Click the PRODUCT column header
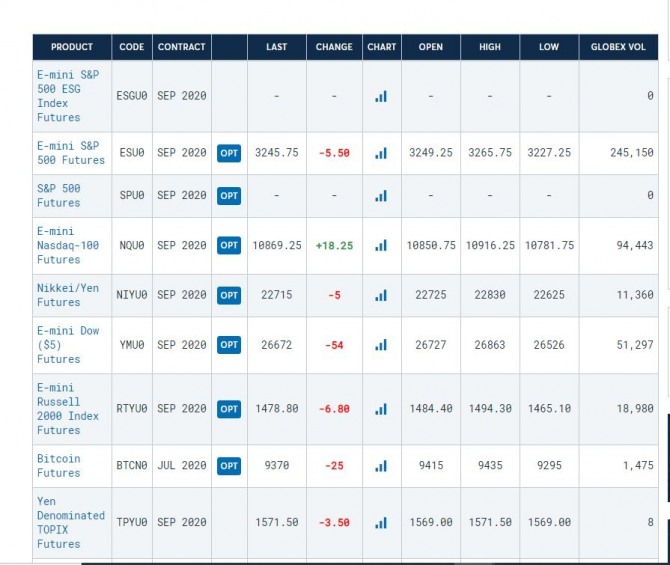This screenshot has height=565, width=670. 72,47
